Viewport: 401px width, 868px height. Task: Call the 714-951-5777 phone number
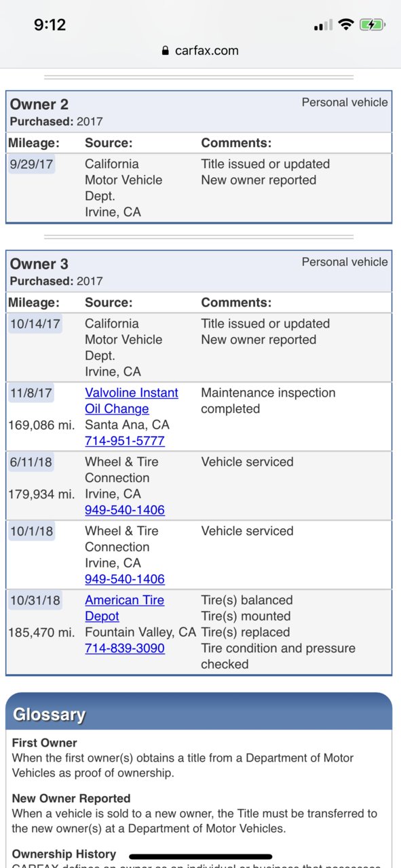pyautogui.click(x=125, y=441)
